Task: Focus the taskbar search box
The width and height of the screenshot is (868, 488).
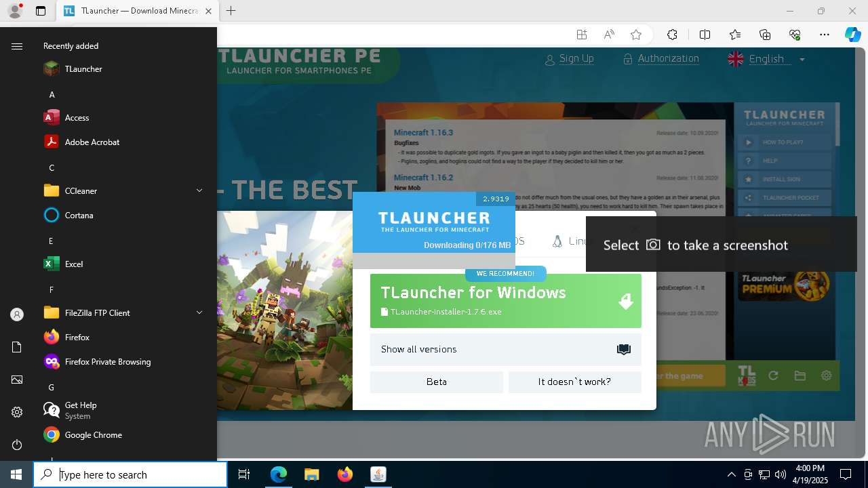Action: pyautogui.click(x=130, y=474)
